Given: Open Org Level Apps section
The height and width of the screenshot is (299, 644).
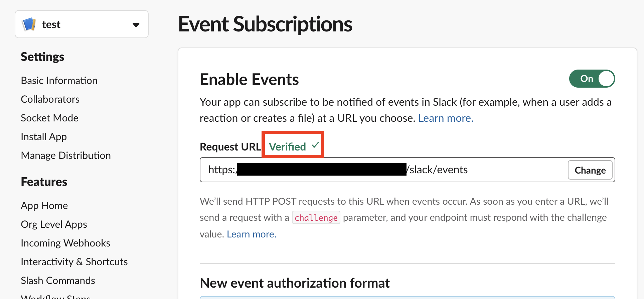Looking at the screenshot, I should (x=54, y=224).
